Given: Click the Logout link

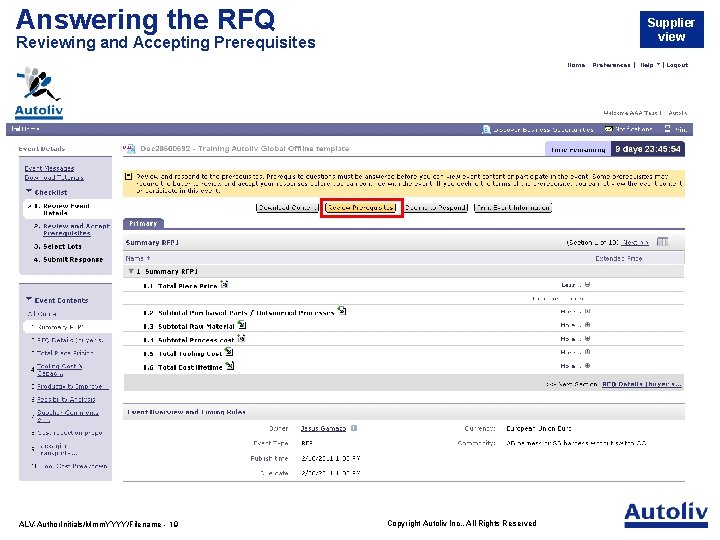Looking at the screenshot, I should (677, 65).
